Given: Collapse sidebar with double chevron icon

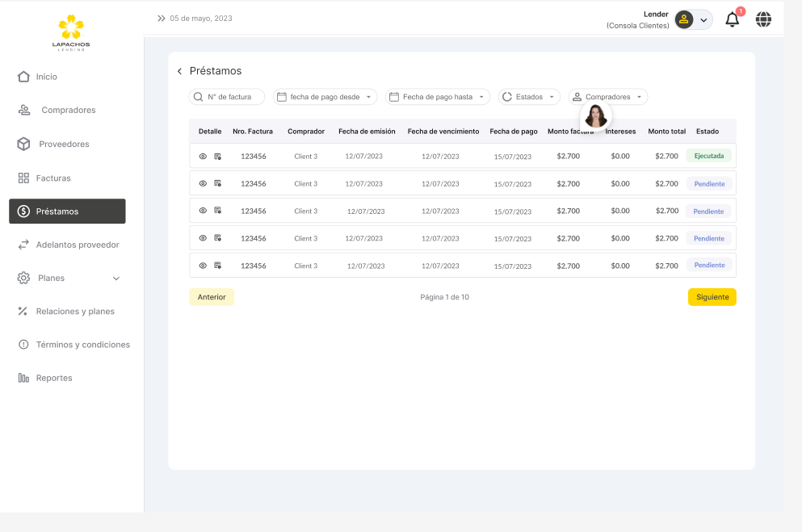Looking at the screenshot, I should tap(162, 18).
